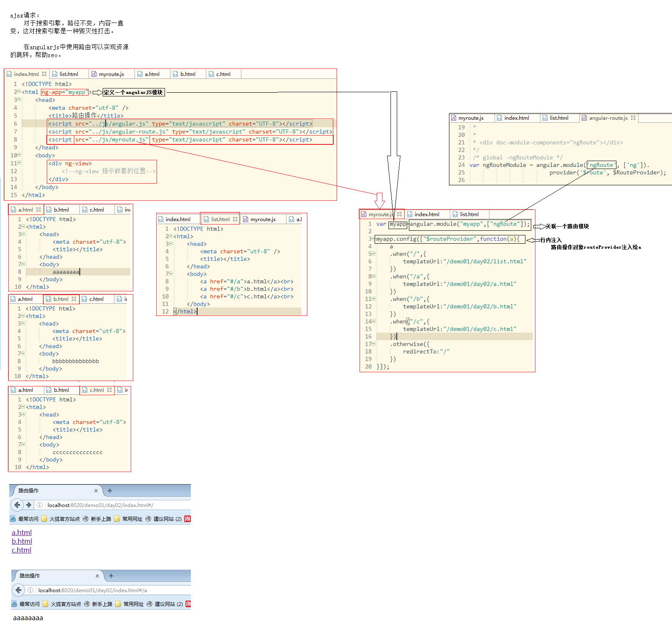The height and width of the screenshot is (626, 672).
Task: Switch to list.html tab in top index.html editor
Action: pyautogui.click(x=68, y=74)
